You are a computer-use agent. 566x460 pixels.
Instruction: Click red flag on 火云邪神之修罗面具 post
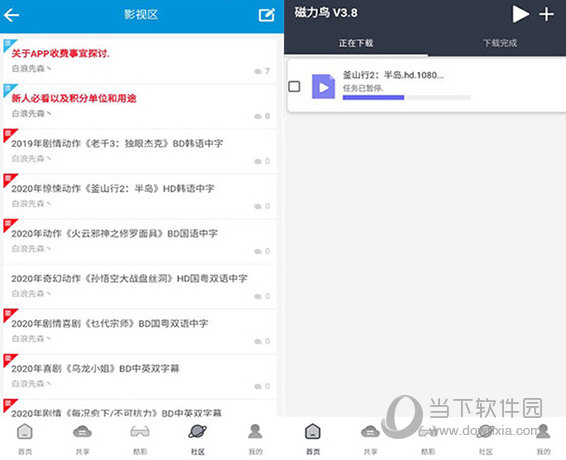(x=9, y=225)
